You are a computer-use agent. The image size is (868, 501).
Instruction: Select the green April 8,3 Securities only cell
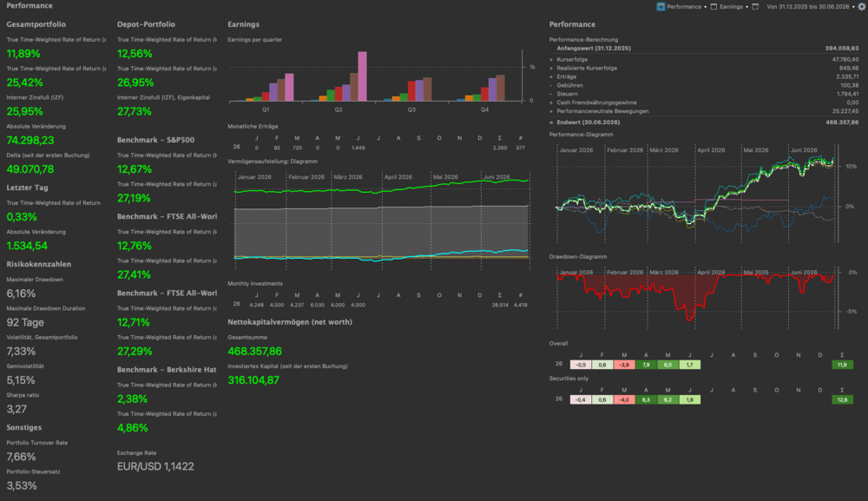(646, 399)
